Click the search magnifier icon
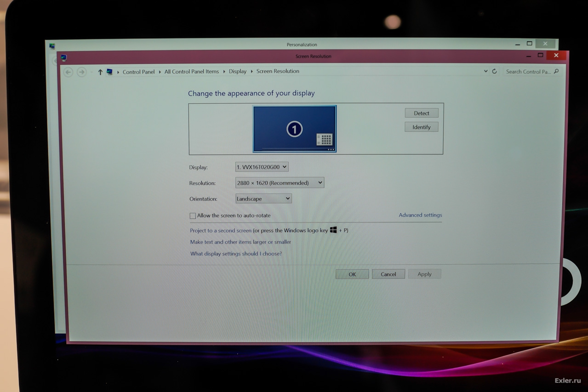 [556, 71]
